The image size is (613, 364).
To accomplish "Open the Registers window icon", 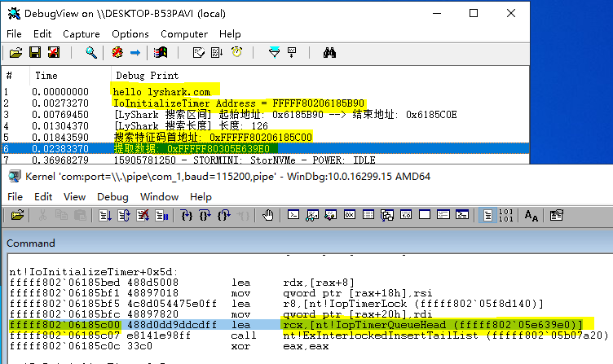I will coord(350,215).
